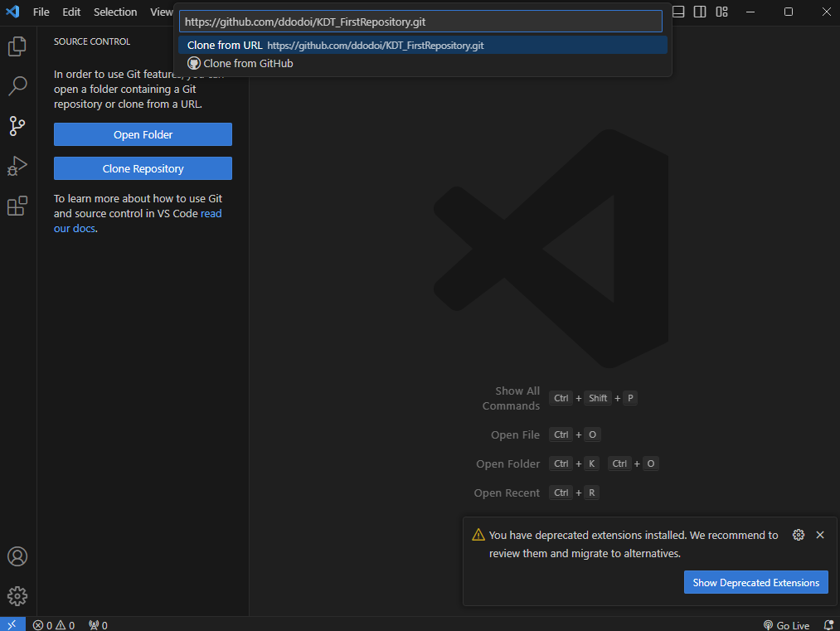Screen dimensions: 840x631
Task: Open the View menu
Action: pos(161,12)
